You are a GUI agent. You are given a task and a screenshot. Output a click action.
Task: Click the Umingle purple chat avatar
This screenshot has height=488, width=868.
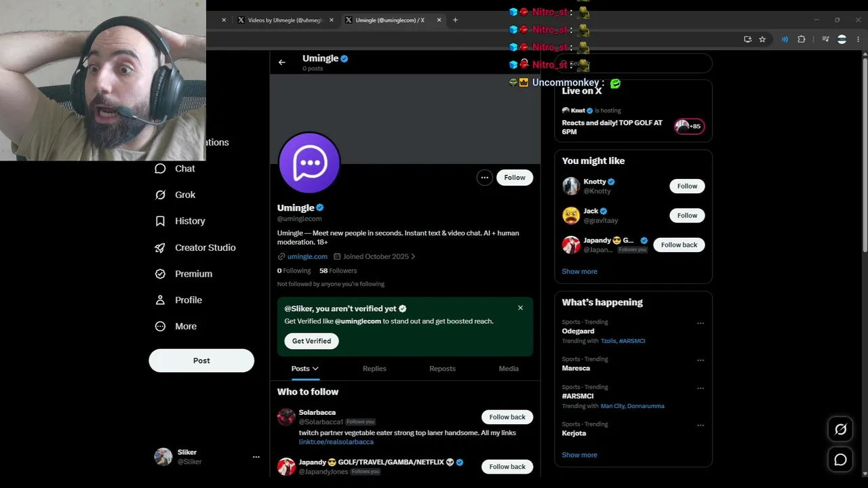pyautogui.click(x=309, y=163)
